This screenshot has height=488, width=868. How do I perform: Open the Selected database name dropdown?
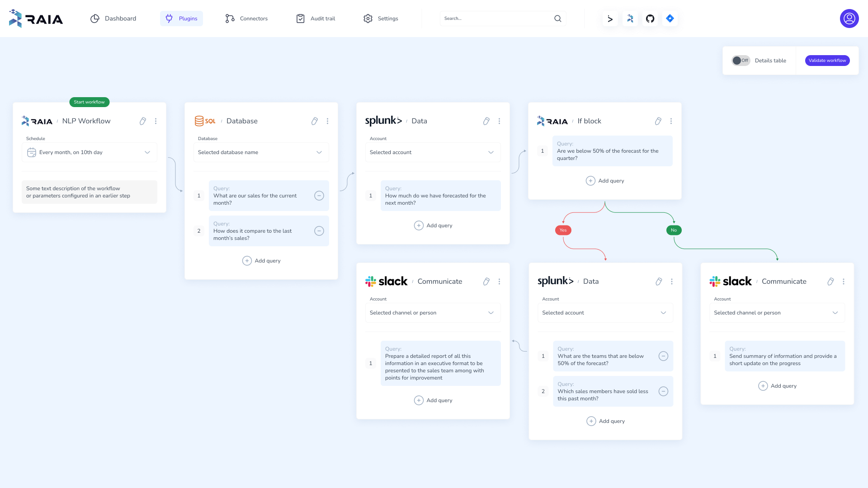[261, 152]
